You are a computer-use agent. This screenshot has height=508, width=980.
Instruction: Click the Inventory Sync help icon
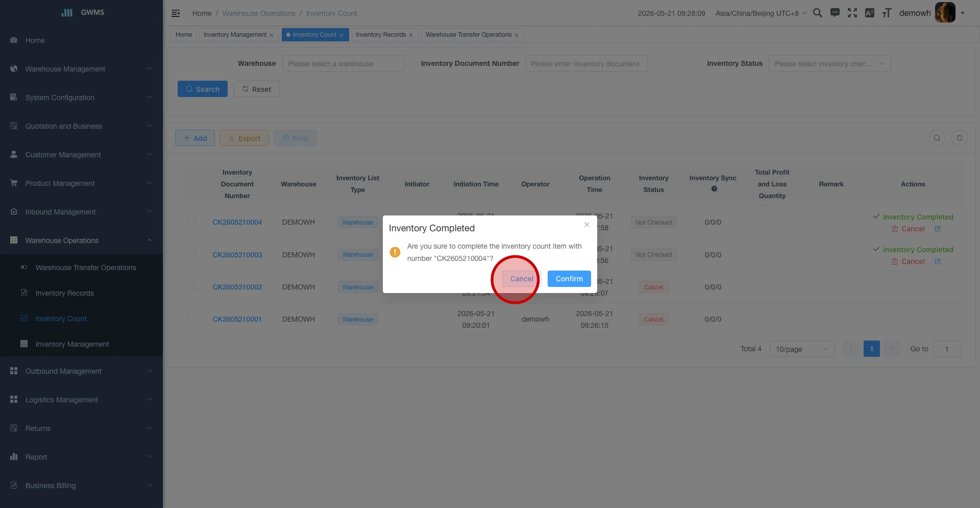coord(714,189)
